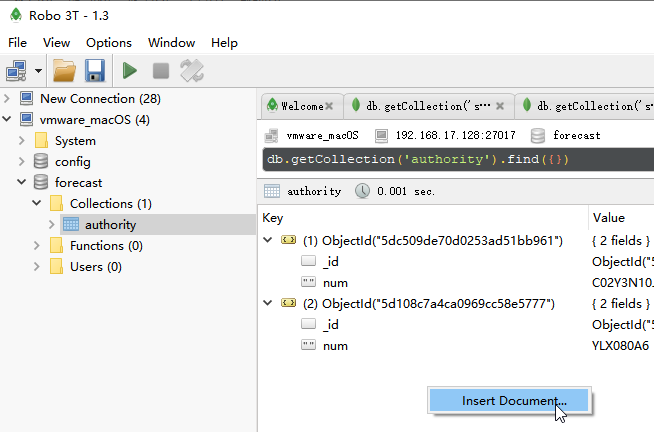This screenshot has width=654, height=432.
Task: Open the Window menu
Action: [171, 43]
